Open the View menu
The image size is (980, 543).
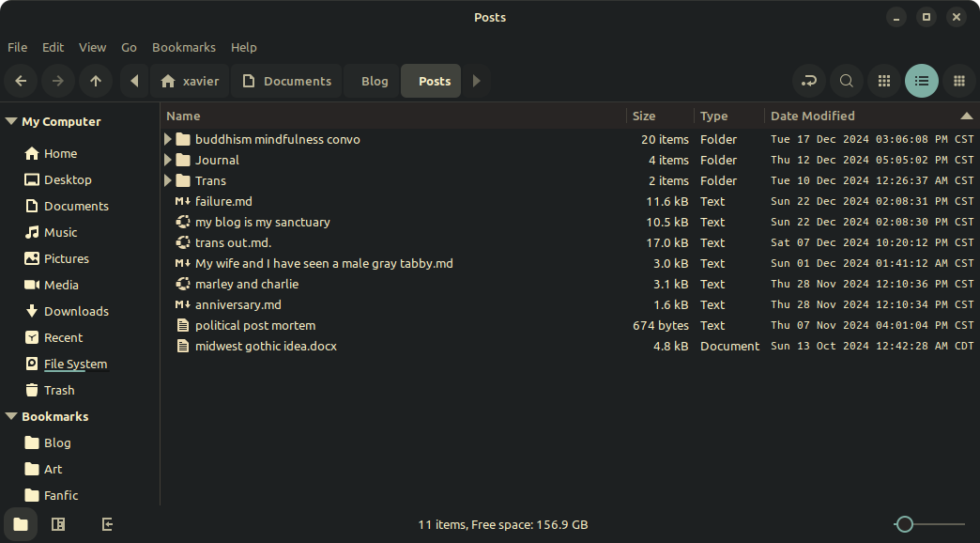pos(93,48)
